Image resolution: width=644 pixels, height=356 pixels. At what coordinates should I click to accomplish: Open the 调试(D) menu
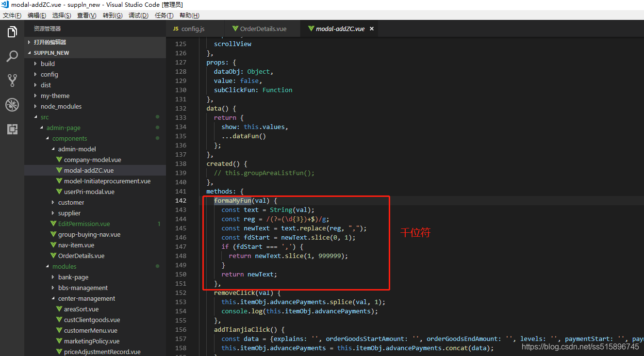(x=138, y=16)
